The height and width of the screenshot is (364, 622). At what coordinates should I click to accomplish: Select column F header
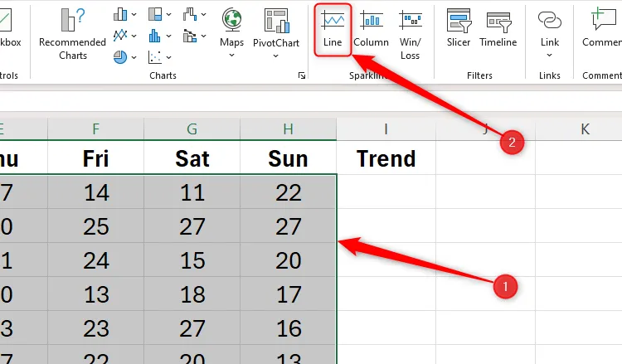click(96, 129)
